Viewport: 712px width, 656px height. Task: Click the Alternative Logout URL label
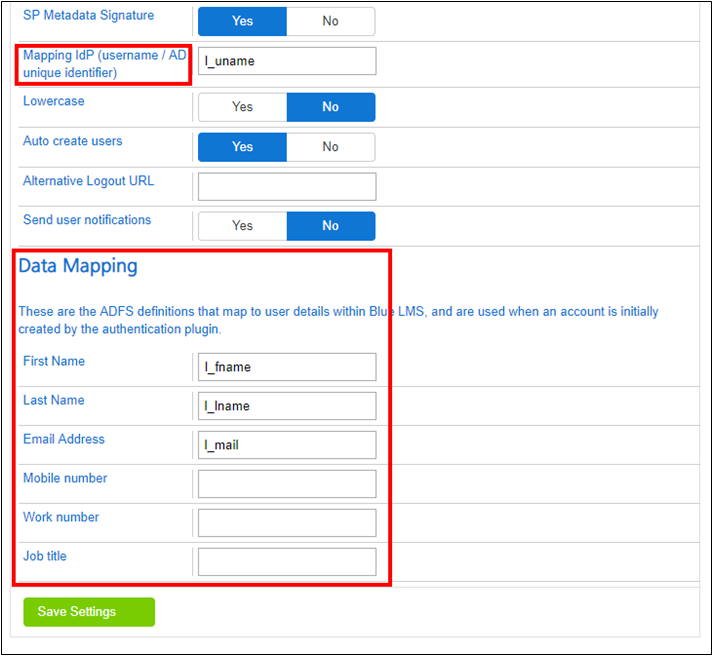click(89, 181)
